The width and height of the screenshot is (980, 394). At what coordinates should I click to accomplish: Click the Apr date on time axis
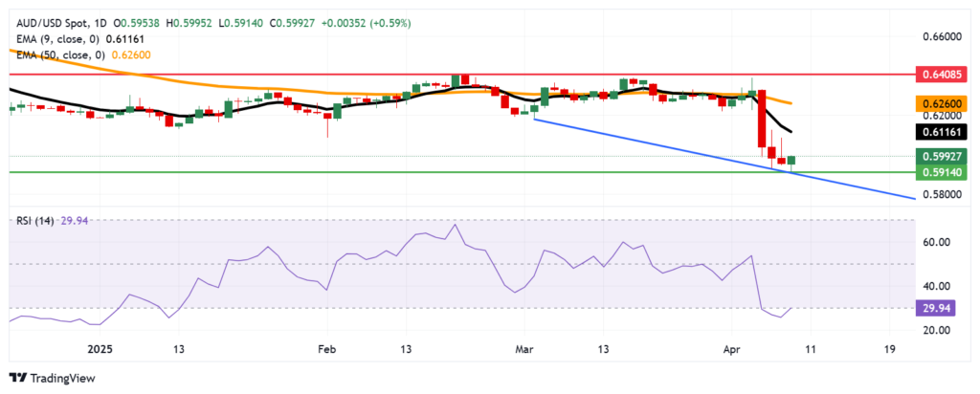coord(726,350)
